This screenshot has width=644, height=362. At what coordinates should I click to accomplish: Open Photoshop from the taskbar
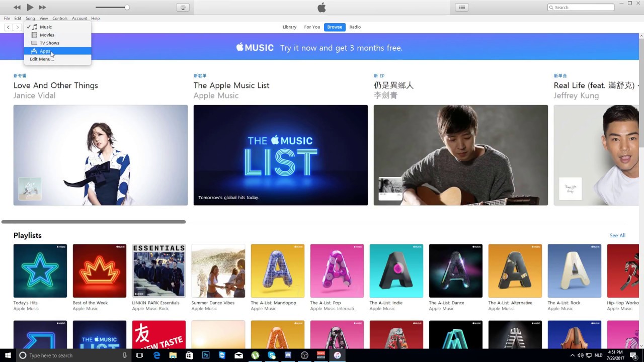pyautogui.click(x=206, y=355)
